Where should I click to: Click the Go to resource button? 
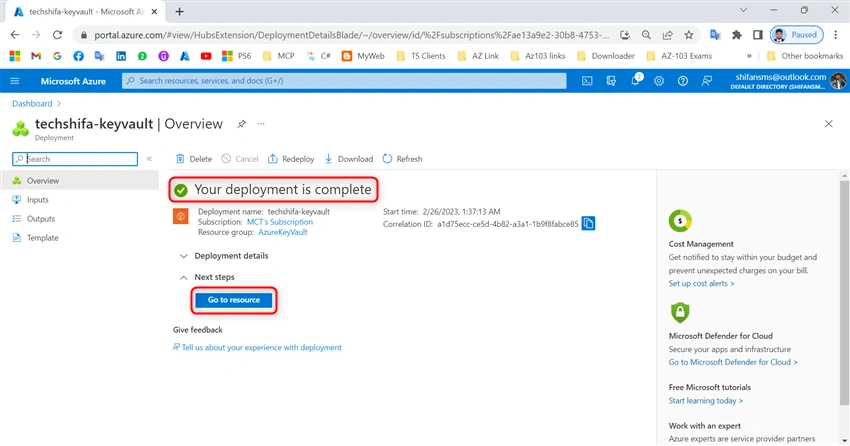tap(234, 300)
